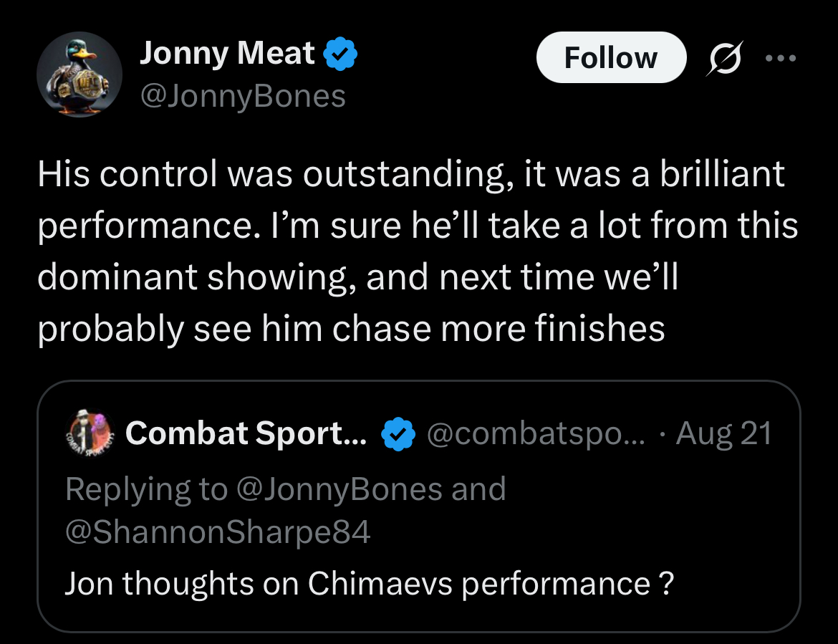Select the truncated @combatspo... handle
The width and height of the screenshot is (838, 644).
(x=535, y=433)
